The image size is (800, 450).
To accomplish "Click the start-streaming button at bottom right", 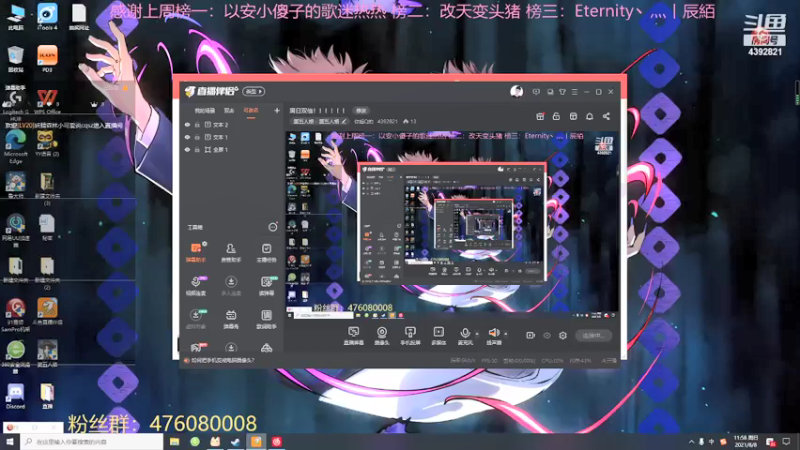I will [x=593, y=335].
